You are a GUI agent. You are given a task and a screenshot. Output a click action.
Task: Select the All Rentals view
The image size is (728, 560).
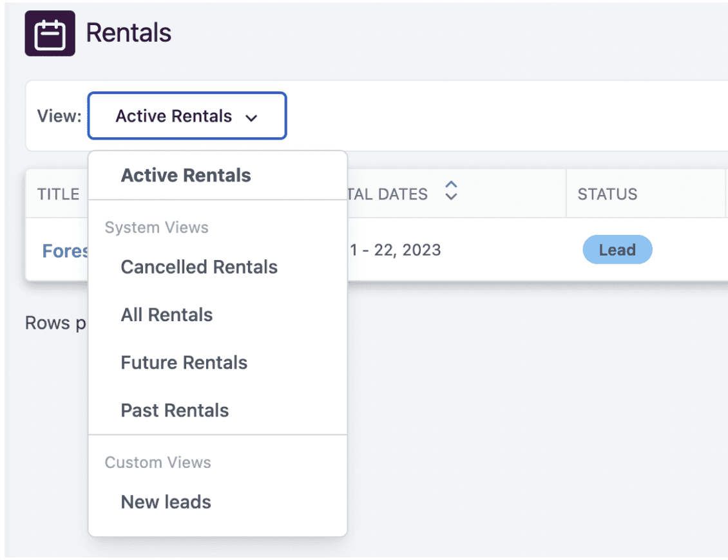click(166, 315)
